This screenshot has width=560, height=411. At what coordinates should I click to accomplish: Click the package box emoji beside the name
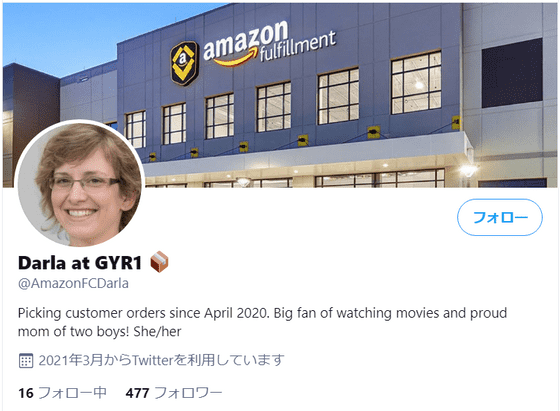click(159, 262)
